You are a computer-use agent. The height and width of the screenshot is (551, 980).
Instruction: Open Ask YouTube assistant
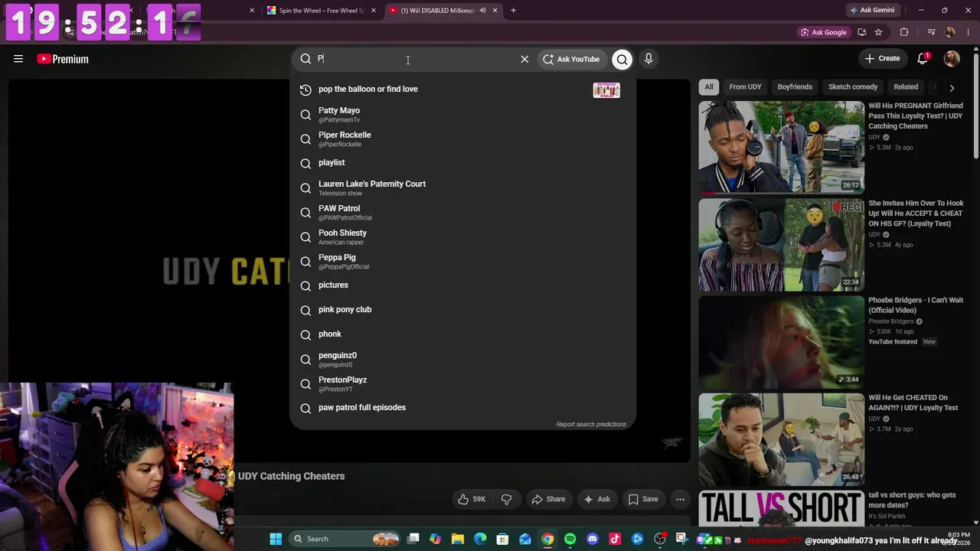click(x=571, y=59)
